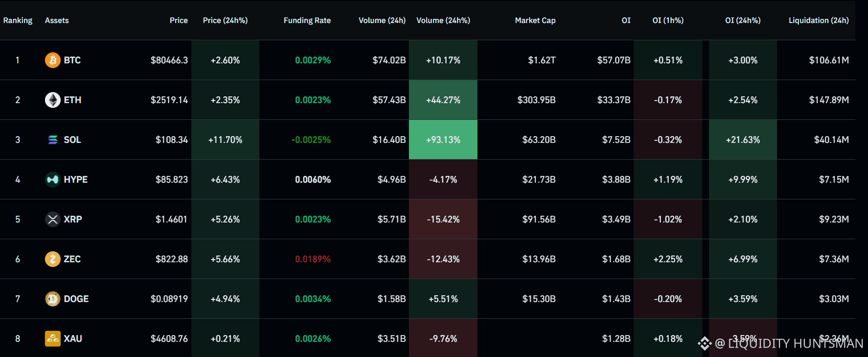
Task: Click XRP market cap $91.56B
Action: pyautogui.click(x=539, y=219)
